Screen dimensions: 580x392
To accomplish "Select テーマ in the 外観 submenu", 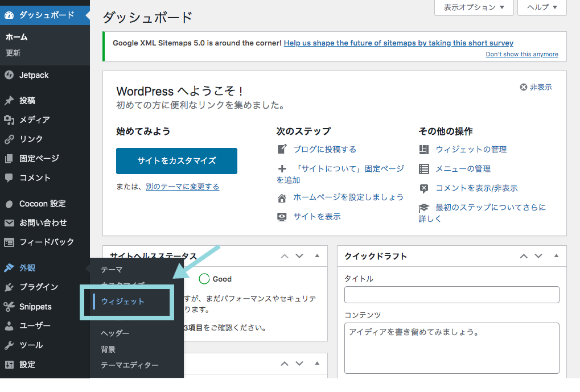I will tap(112, 270).
